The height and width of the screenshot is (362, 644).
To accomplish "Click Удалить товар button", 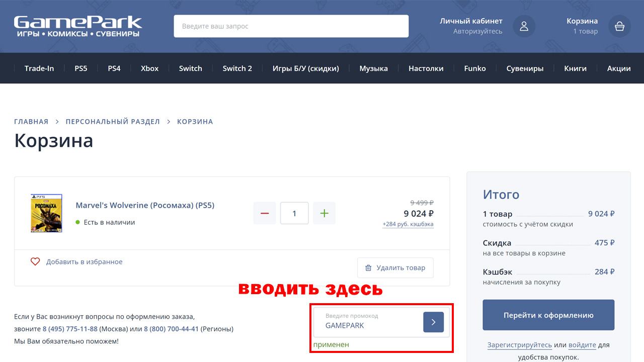I will 395,268.
